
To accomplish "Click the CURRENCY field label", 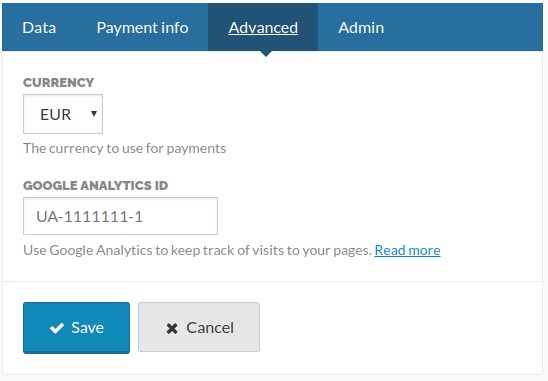I will tap(58, 82).
